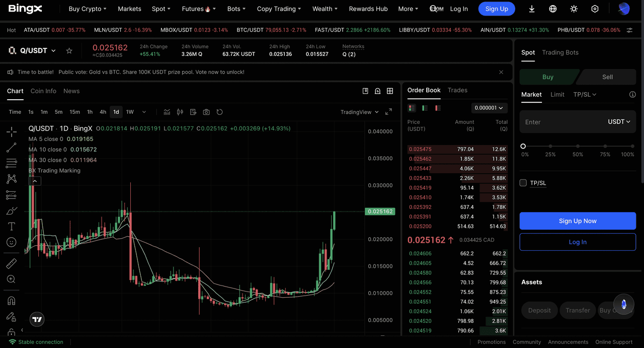Open the order book precision dropdown
The image size is (644, 348).
[490, 108]
